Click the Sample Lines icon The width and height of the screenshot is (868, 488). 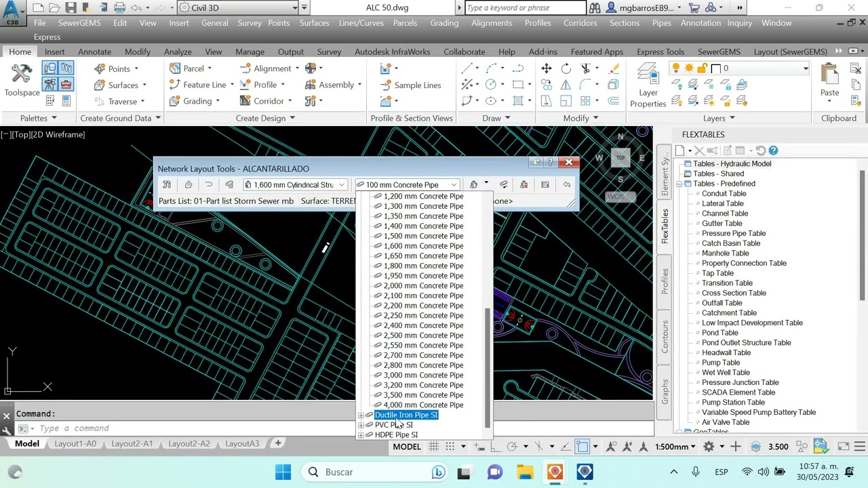click(x=385, y=85)
